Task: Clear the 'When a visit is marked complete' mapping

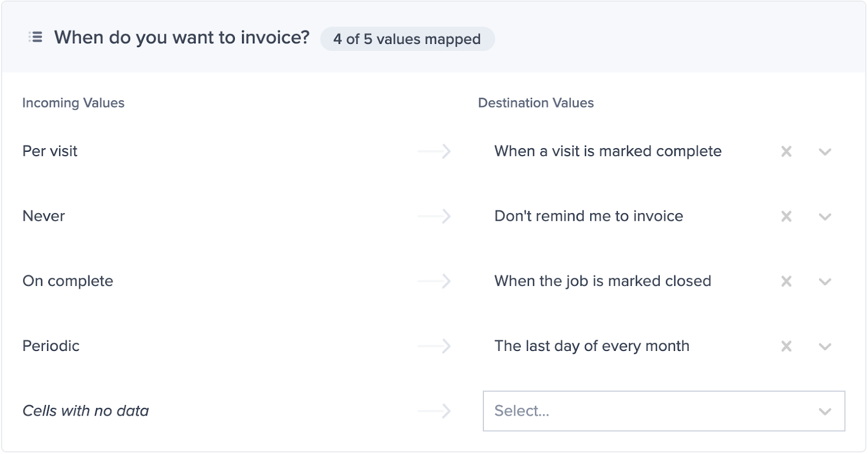Action: 786,151
